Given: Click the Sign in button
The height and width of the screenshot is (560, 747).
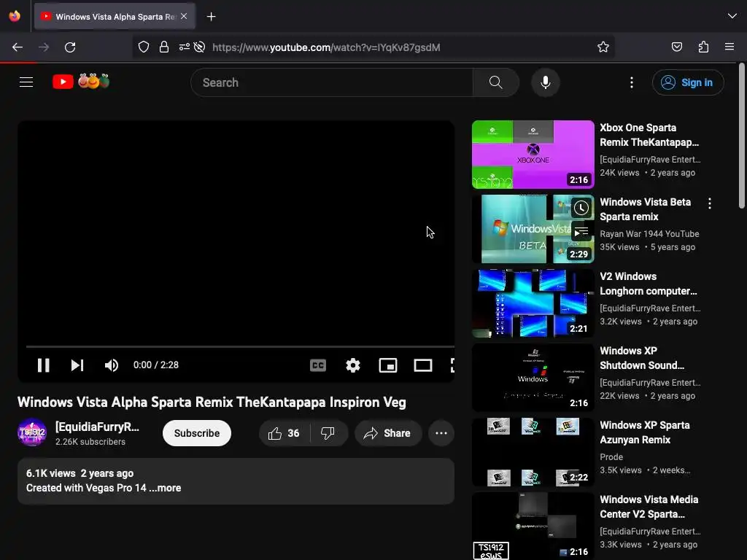Looking at the screenshot, I should [x=688, y=82].
